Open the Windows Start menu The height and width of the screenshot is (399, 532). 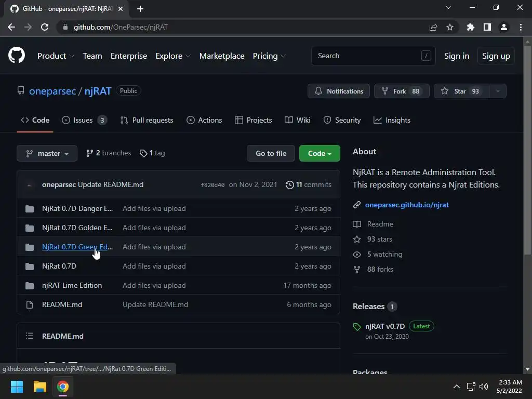tap(17, 387)
